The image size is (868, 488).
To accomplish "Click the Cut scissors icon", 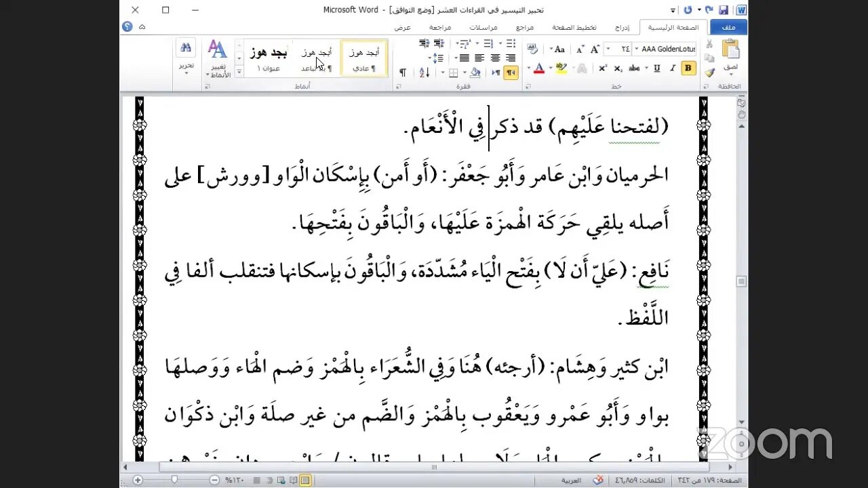I will click(709, 44).
